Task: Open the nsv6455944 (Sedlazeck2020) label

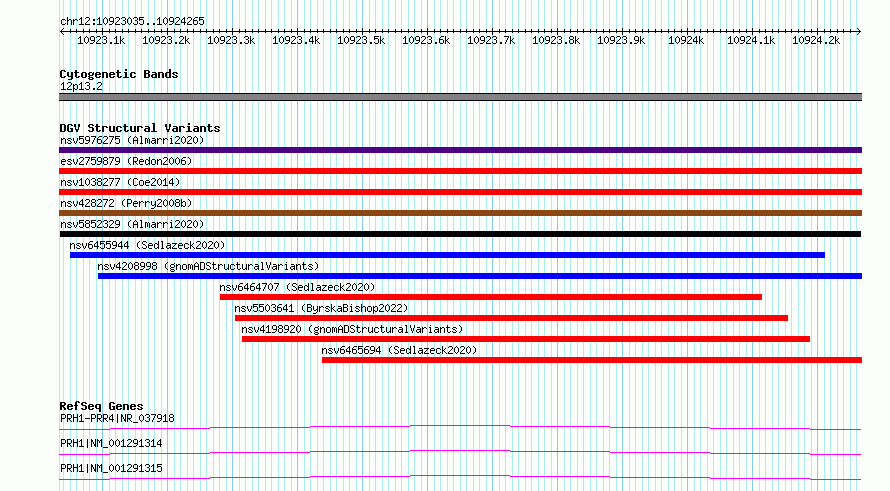Action: coord(147,245)
